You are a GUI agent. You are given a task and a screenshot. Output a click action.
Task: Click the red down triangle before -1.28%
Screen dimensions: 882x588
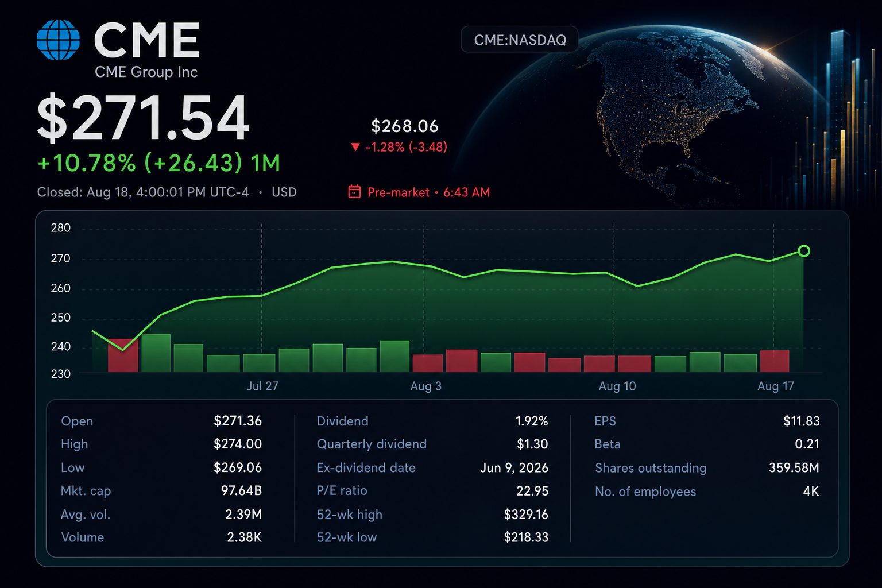click(355, 148)
